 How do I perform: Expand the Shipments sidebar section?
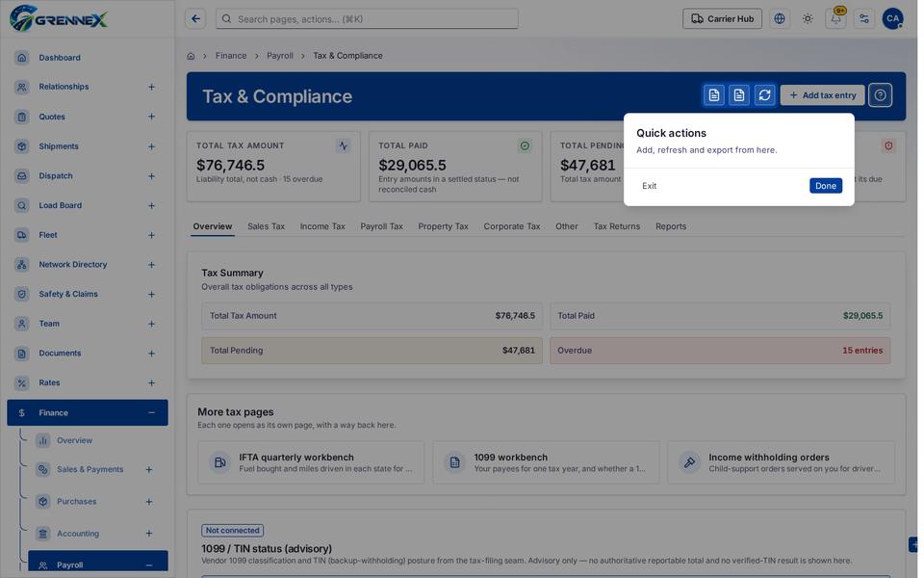[x=151, y=146]
